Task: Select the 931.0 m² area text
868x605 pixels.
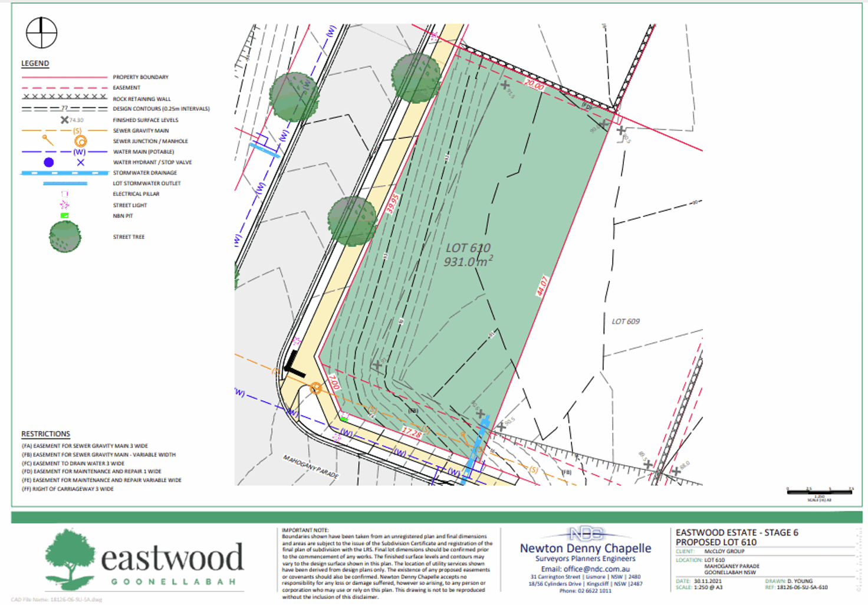Action: pos(469,261)
